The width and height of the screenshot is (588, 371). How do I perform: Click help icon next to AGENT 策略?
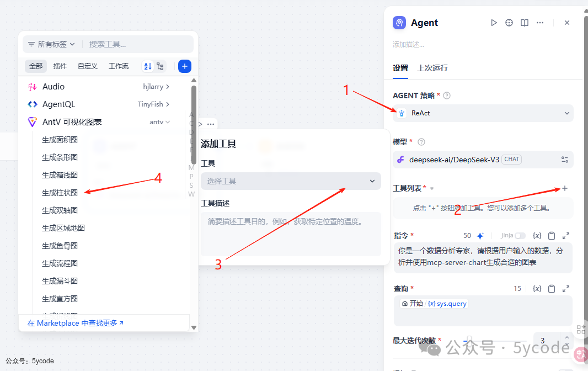(x=447, y=96)
